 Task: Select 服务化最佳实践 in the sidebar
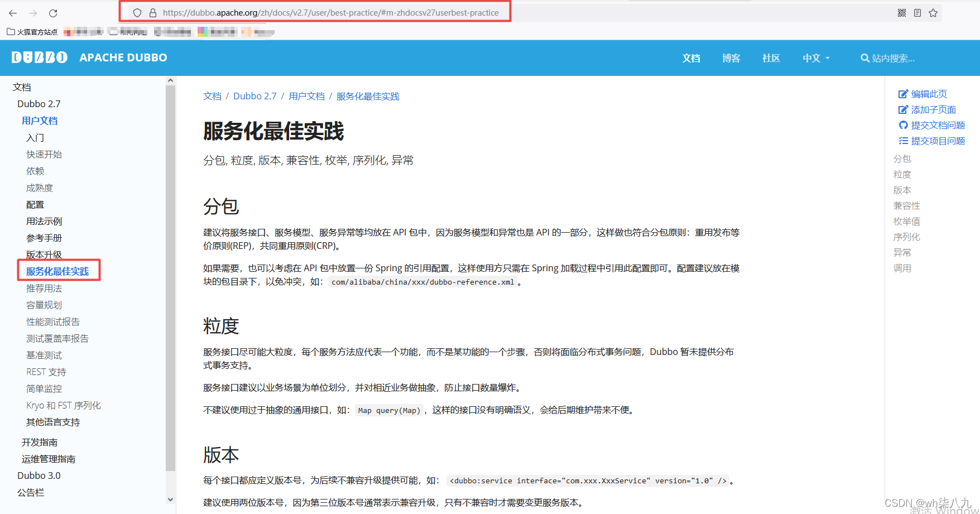pyautogui.click(x=57, y=271)
